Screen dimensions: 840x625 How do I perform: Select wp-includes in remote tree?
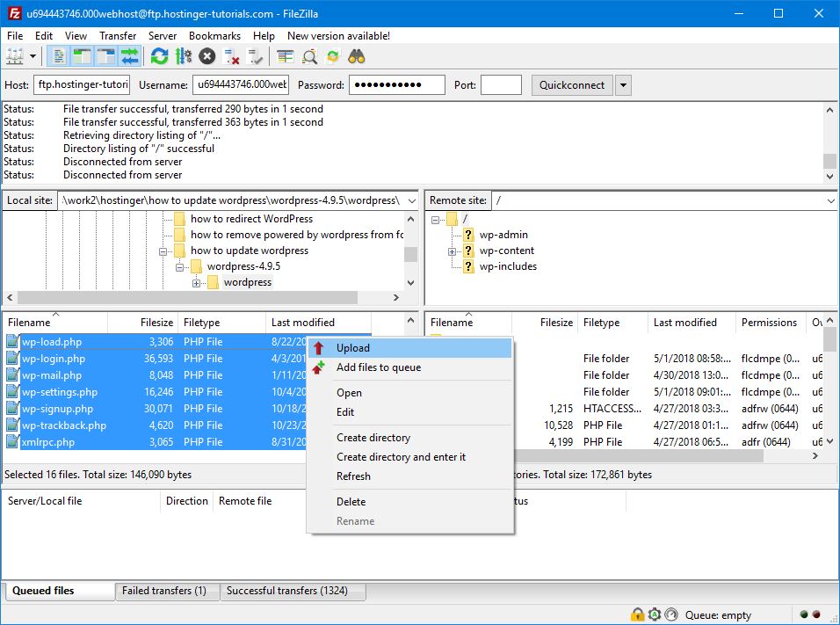point(508,265)
